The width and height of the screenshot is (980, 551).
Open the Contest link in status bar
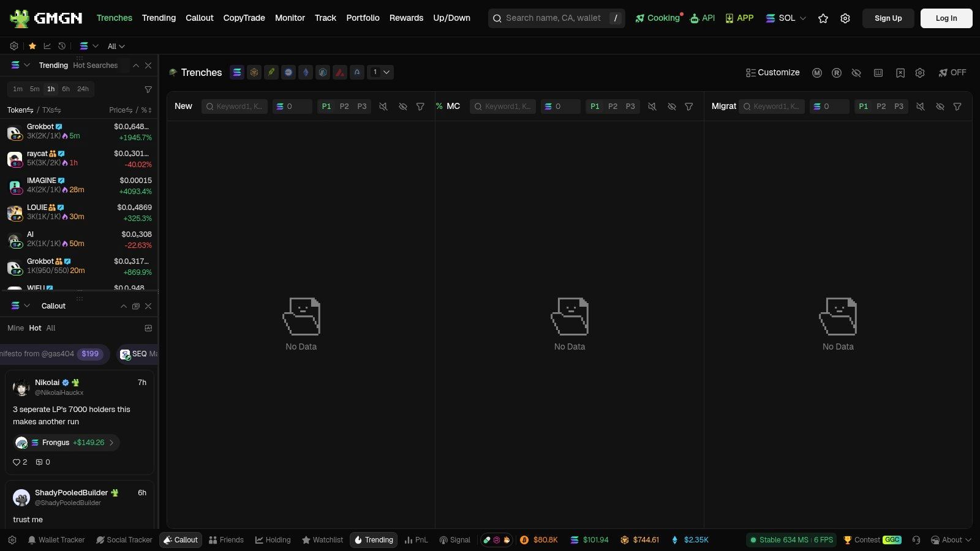click(872, 540)
